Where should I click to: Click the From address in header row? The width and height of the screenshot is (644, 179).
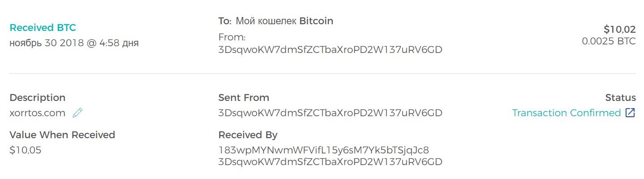click(331, 50)
